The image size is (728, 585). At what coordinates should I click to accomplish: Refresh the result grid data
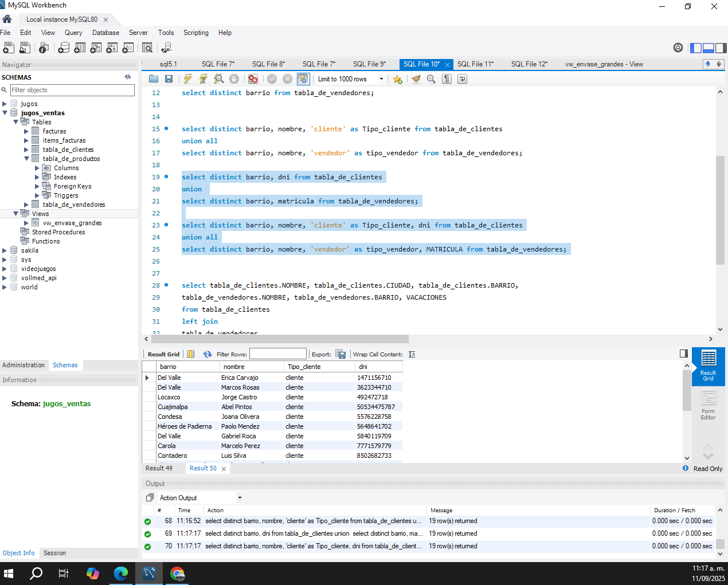click(208, 354)
